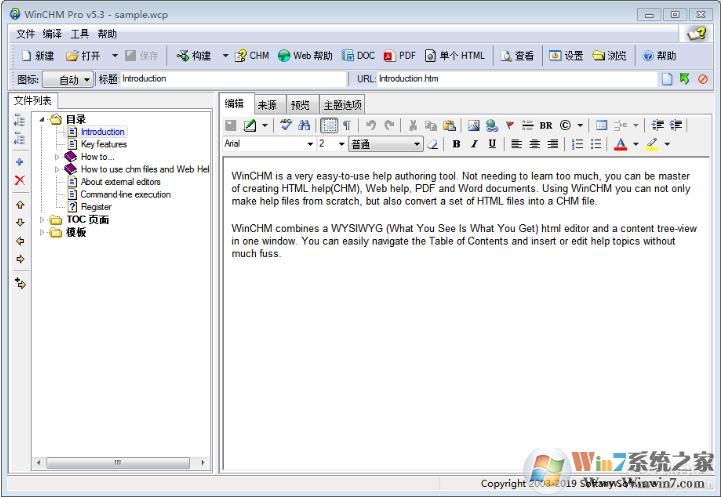Open the 工具 menu

[79, 34]
